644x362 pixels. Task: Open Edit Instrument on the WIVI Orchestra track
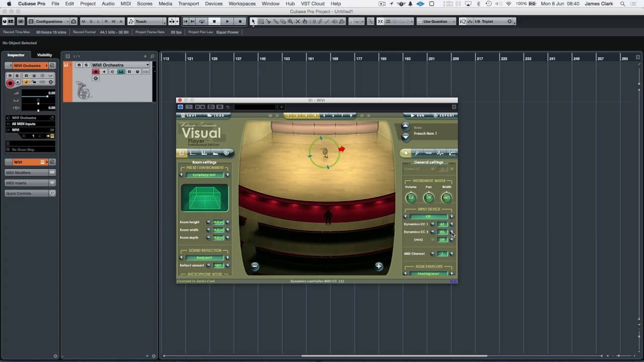click(x=121, y=72)
